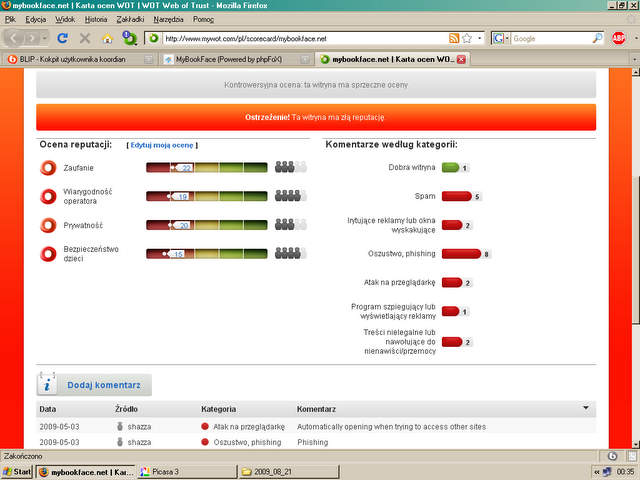Open the 2009_08_21 folder taskbar item
The width and height of the screenshot is (640, 480).
tap(289, 472)
